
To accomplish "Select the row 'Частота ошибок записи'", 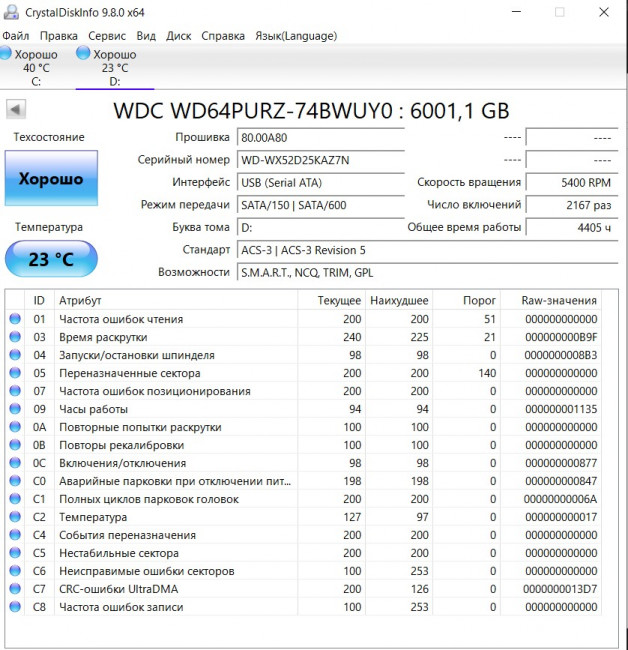I will [303, 607].
